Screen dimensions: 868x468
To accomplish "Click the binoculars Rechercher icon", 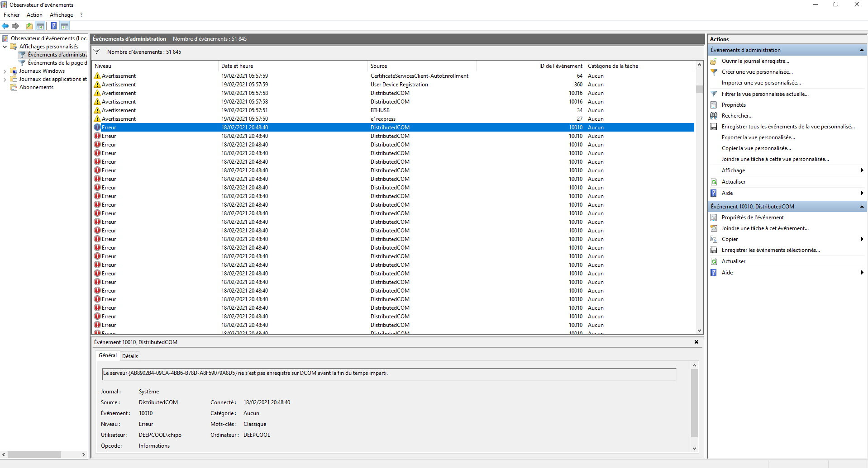I will [714, 116].
